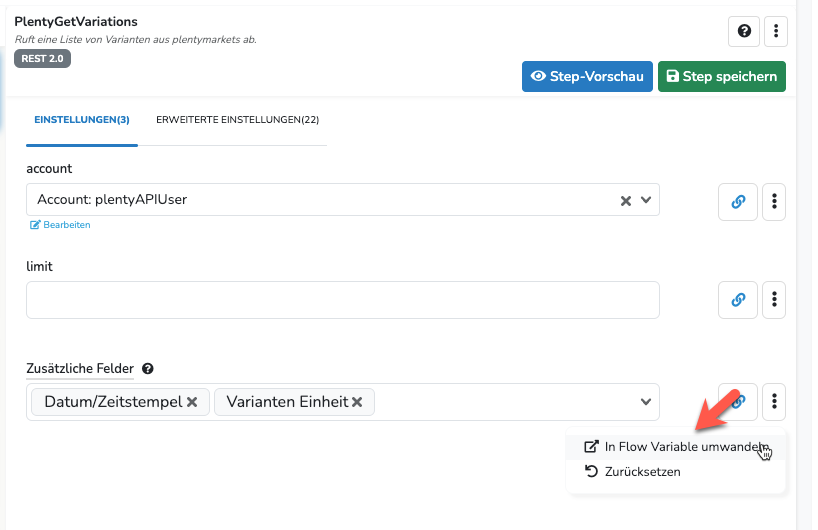Remove the Datum/Zeitstempel tag
The width and height of the screenshot is (818, 530).
pos(192,402)
